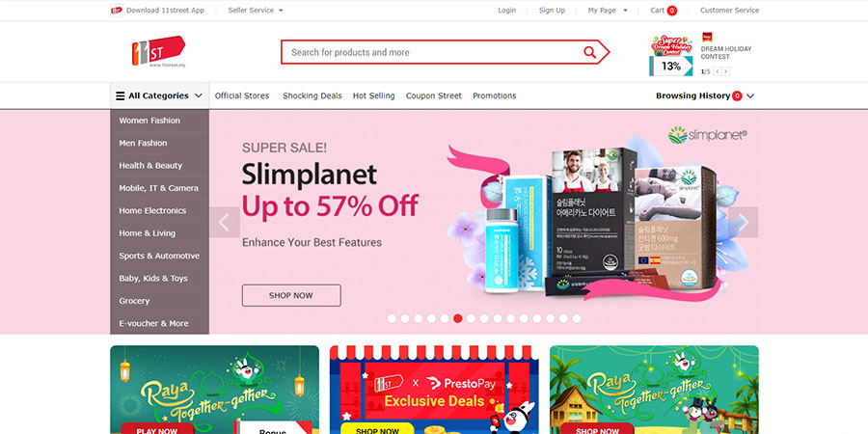Select the last carousel dot

pyautogui.click(x=577, y=318)
